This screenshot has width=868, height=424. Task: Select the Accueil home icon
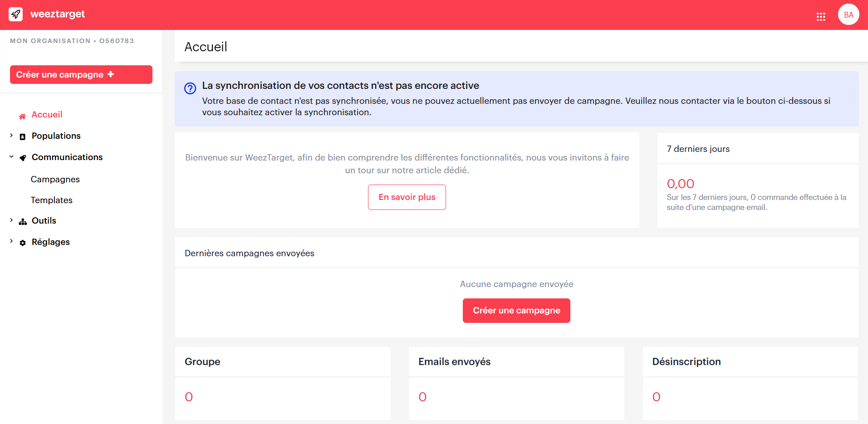coord(22,115)
